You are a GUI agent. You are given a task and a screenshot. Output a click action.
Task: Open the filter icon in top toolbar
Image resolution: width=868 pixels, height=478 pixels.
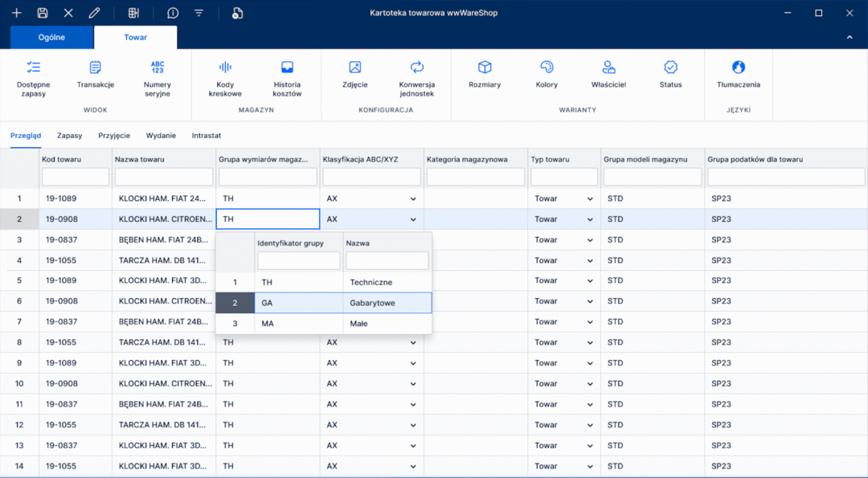click(199, 13)
